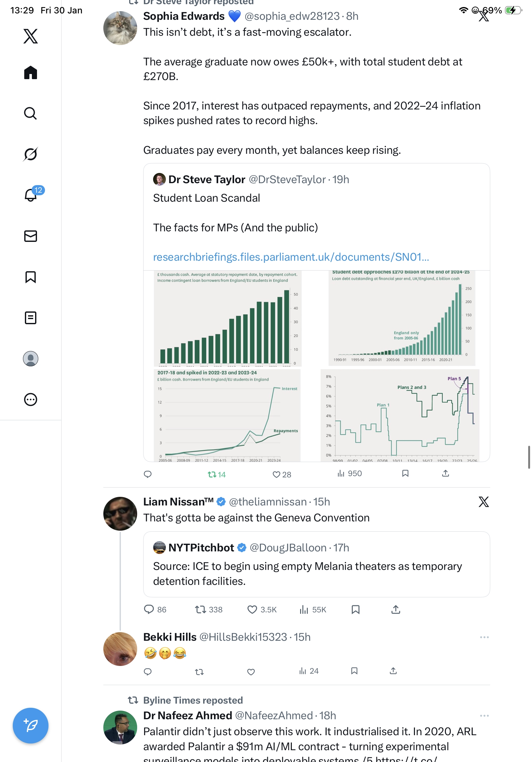The image size is (532, 762).
Task: Open Bookmarks in the sidebar
Action: tap(31, 277)
